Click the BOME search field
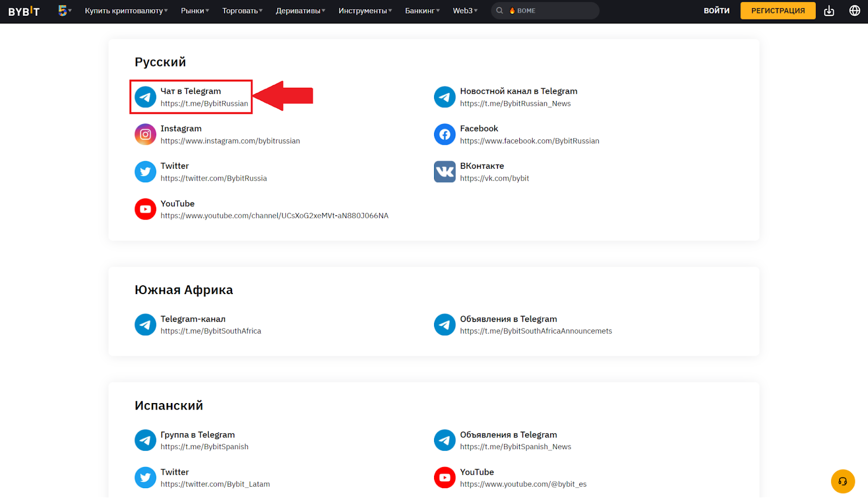This screenshot has height=498, width=868. 545,11
